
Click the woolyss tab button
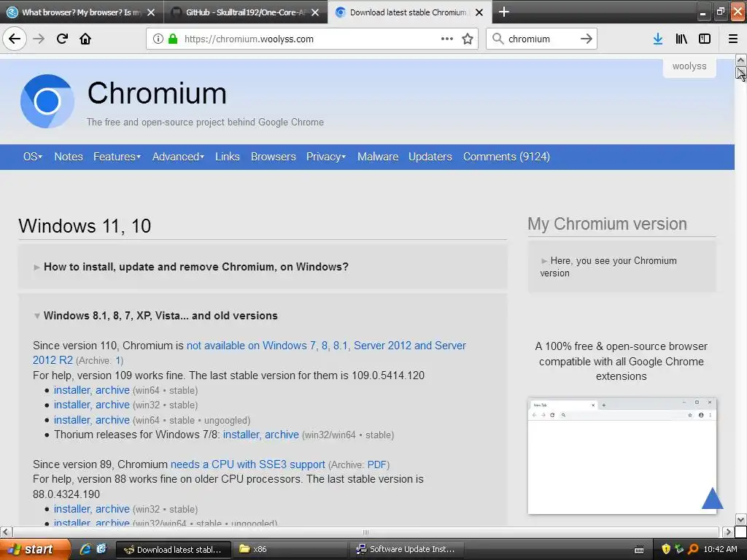point(689,66)
